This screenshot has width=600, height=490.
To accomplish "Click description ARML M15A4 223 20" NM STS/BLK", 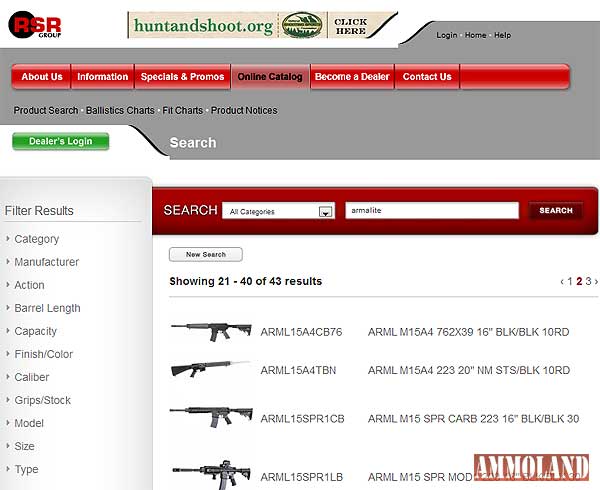I will coord(469,370).
